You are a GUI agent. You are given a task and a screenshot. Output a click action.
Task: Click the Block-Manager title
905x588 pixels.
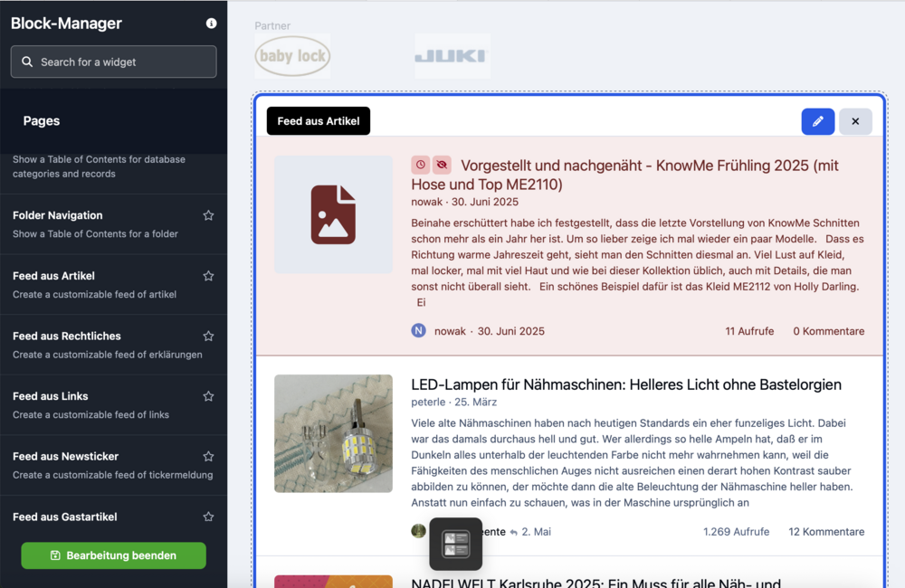click(66, 24)
